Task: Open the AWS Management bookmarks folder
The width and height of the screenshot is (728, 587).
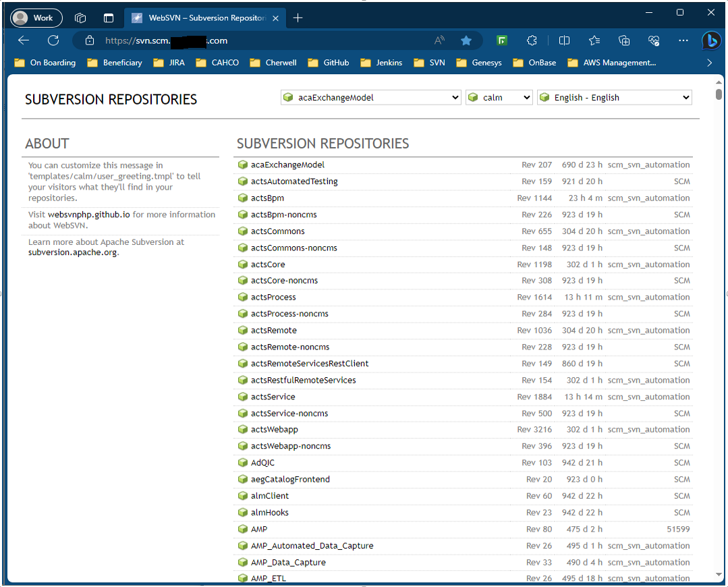Action: tap(612, 63)
